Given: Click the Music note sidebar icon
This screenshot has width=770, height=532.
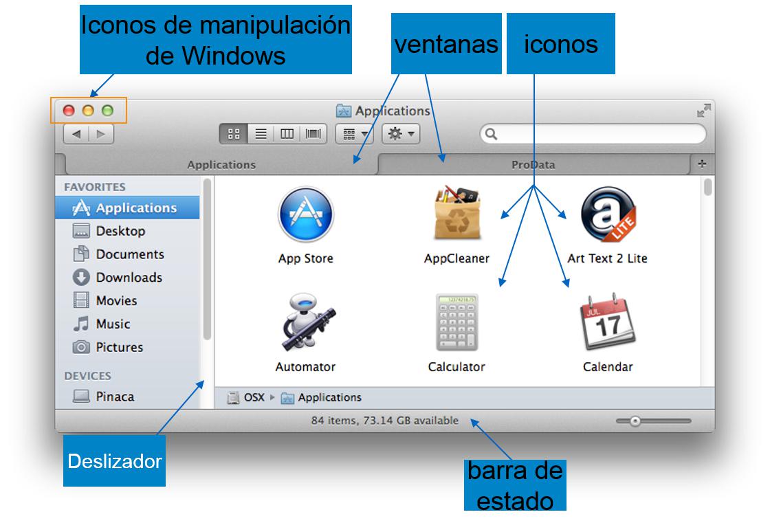Looking at the screenshot, I should click(x=81, y=324).
